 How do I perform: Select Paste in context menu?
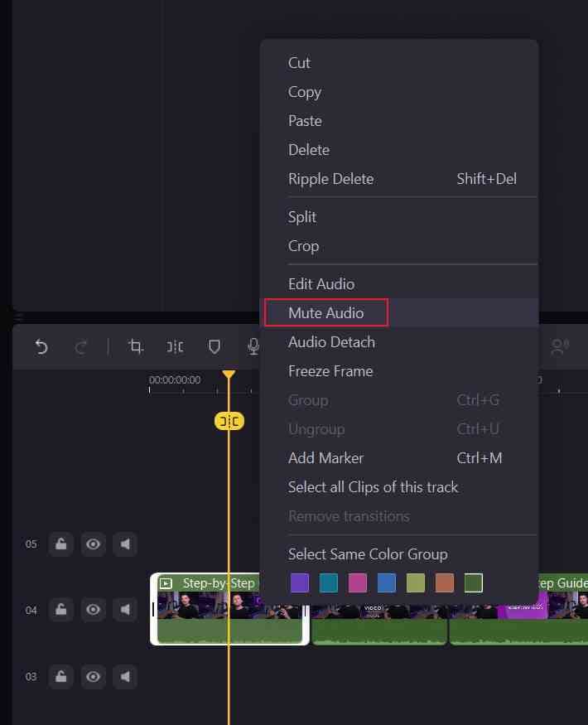tap(399, 121)
